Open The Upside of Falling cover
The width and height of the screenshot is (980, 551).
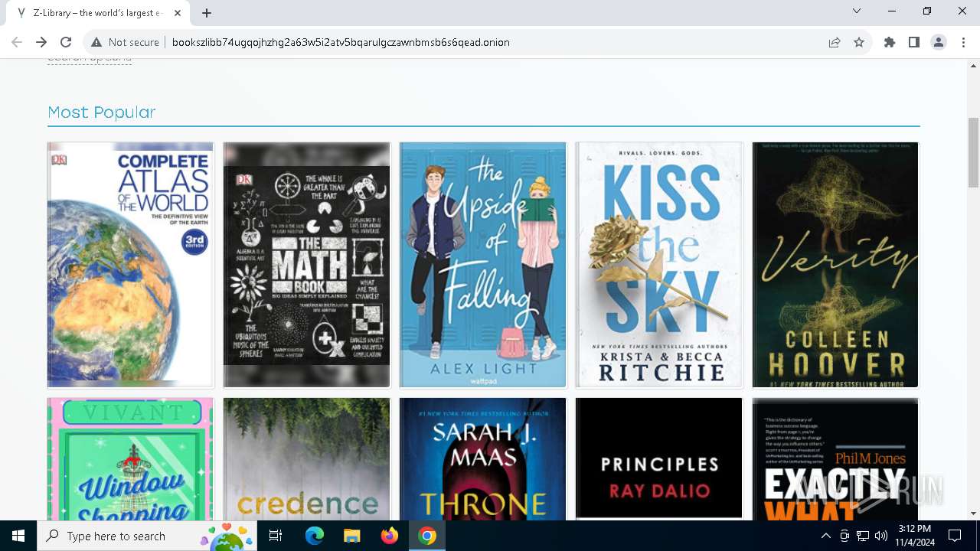coord(483,265)
